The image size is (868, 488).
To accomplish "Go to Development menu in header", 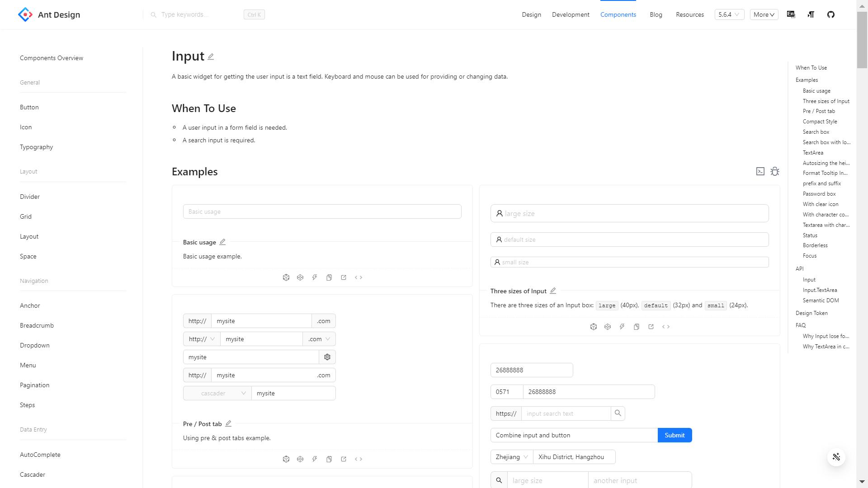I will [x=571, y=14].
